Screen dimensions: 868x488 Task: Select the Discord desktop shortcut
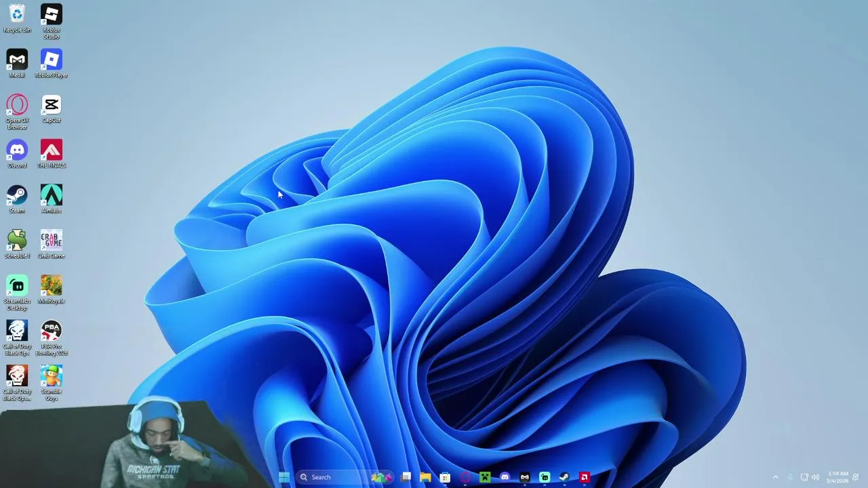17,155
